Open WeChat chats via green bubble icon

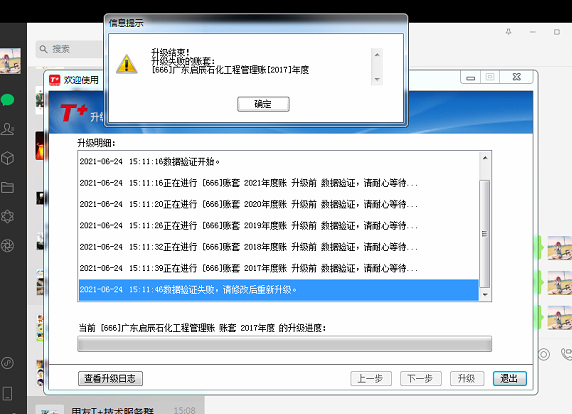pyautogui.click(x=8, y=100)
